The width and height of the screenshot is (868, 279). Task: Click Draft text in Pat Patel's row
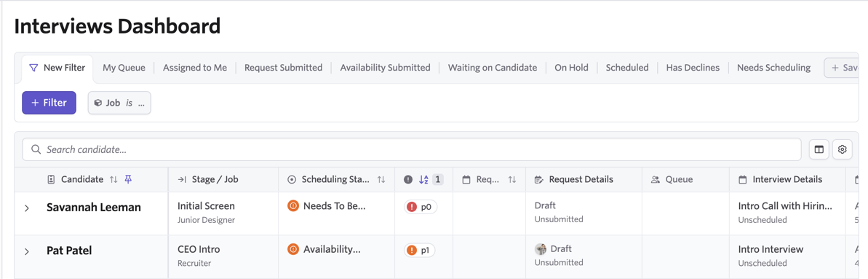pos(561,249)
